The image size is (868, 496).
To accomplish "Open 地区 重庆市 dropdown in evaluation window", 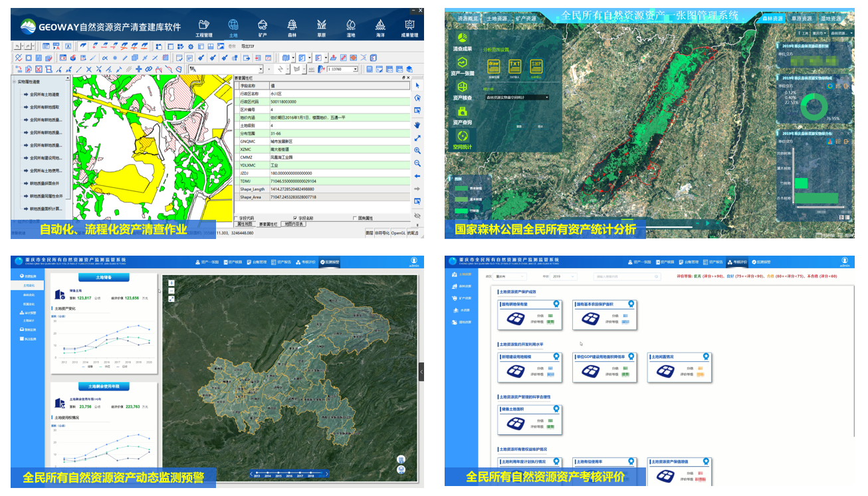I will [x=510, y=276].
